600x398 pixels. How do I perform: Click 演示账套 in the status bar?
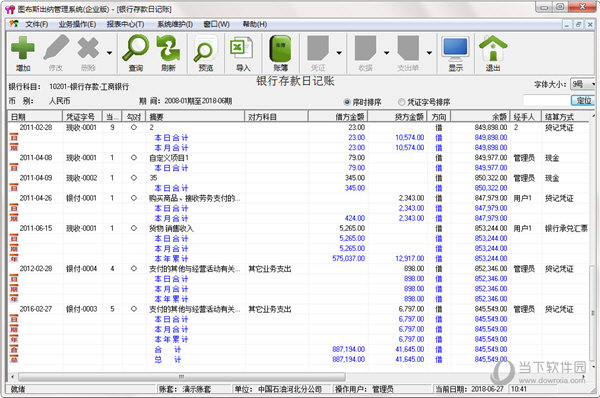[197, 389]
